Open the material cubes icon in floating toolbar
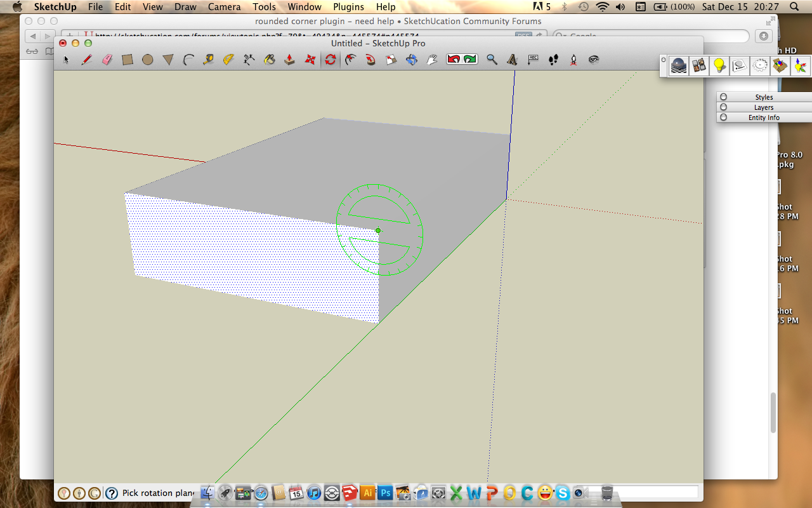This screenshot has height=508, width=812. click(x=699, y=65)
